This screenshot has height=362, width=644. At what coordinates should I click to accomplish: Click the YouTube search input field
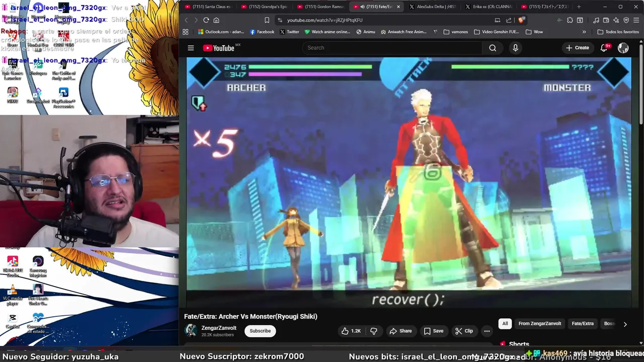pos(392,48)
